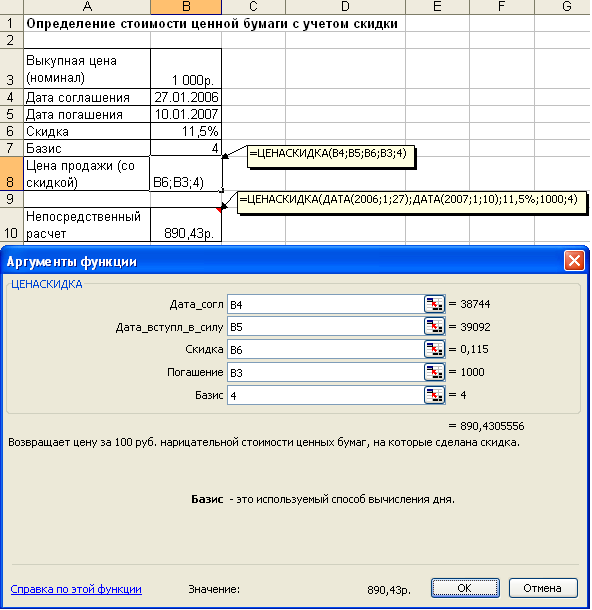Click the Отмена button
The height and width of the screenshot is (610, 592).
543,588
